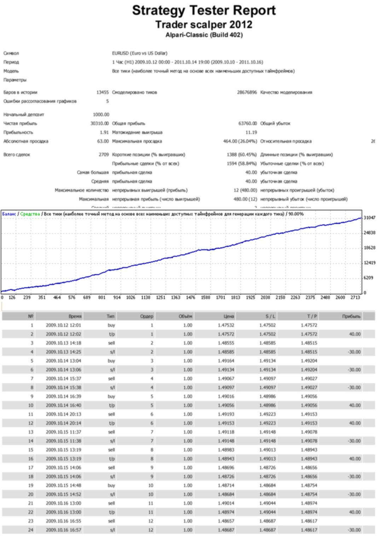Click the "Период" label
The height and width of the screenshot is (555, 392).
coord(11,62)
